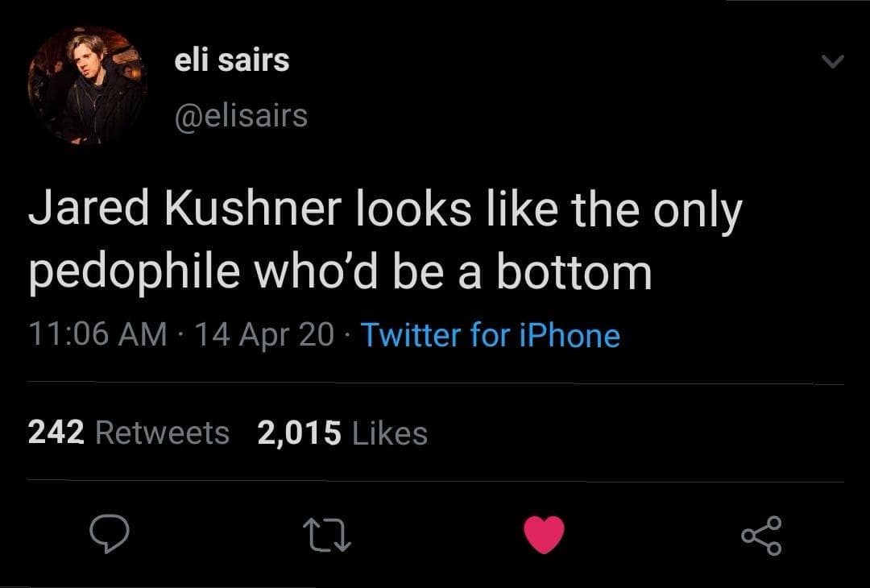
Task: Click the retweet arrows icon
Action: [325, 535]
